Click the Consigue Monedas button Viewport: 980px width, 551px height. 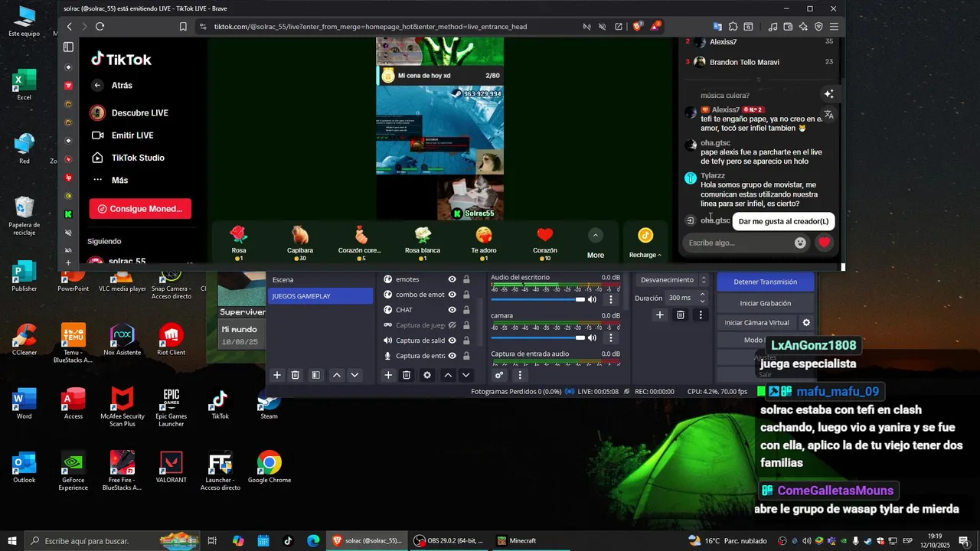click(x=140, y=209)
